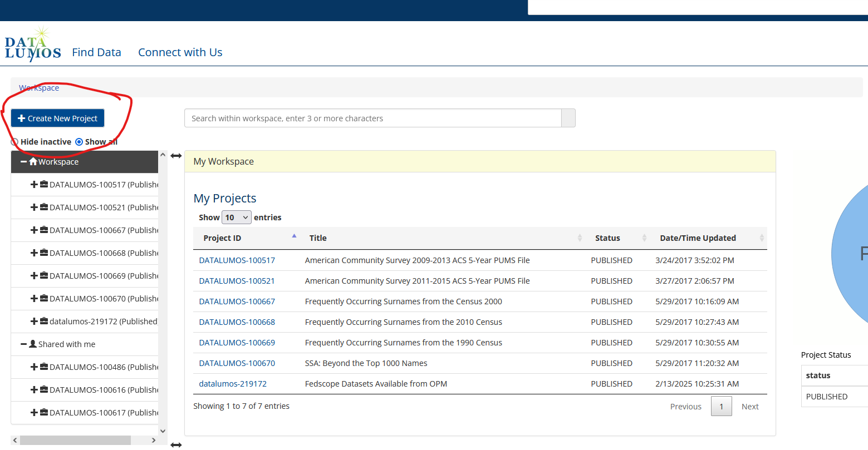Open the Show entries count dropdown

pyautogui.click(x=236, y=217)
